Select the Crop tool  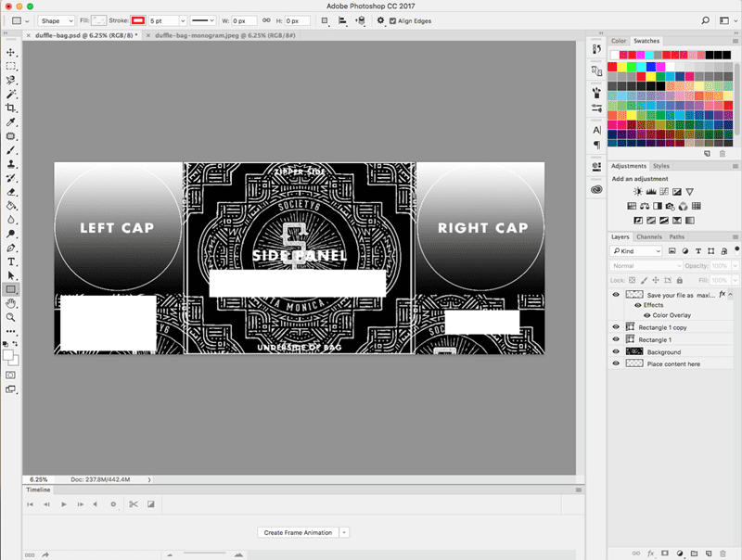[x=11, y=108]
